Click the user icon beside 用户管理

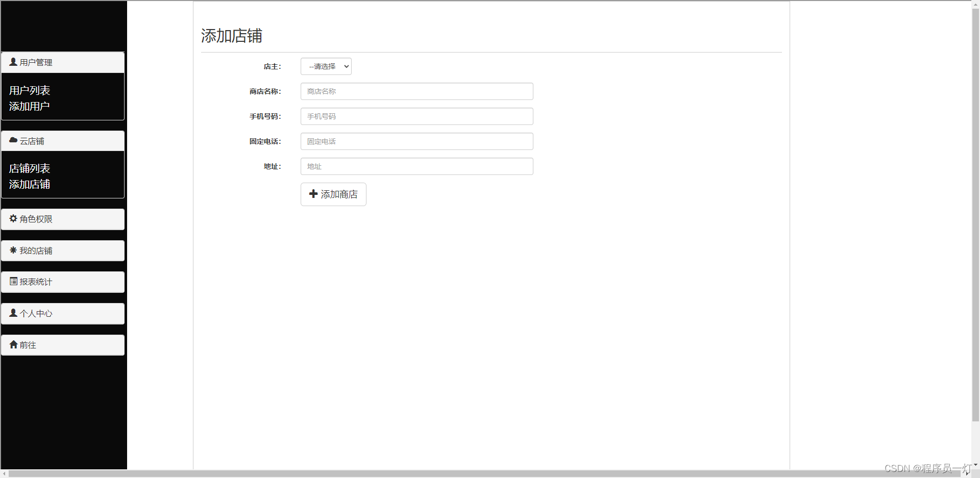click(13, 62)
